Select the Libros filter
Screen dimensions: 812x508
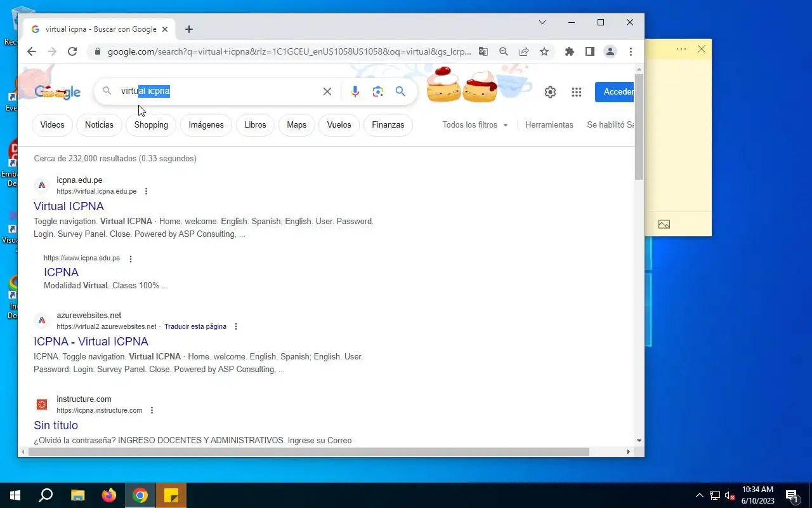(255, 125)
